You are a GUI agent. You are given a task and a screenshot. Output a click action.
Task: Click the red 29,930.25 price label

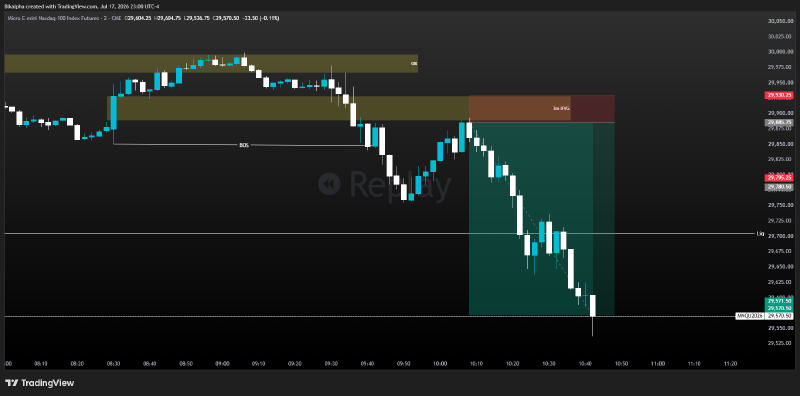click(x=778, y=95)
